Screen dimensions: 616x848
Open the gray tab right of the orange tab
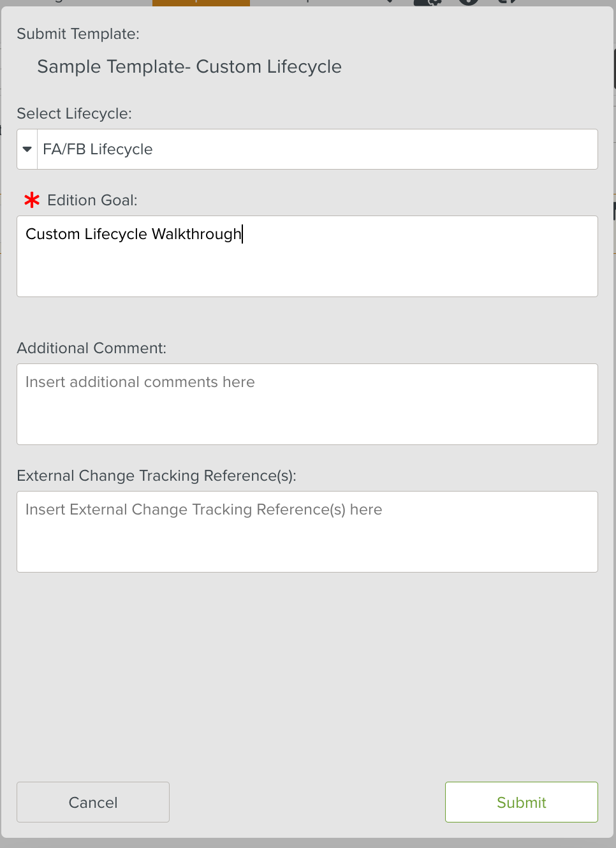306,3
